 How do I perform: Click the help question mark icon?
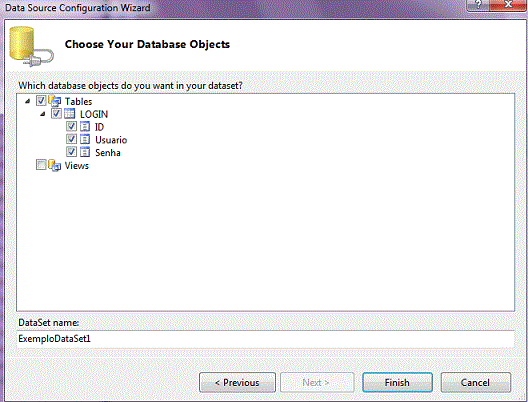[478, 5]
